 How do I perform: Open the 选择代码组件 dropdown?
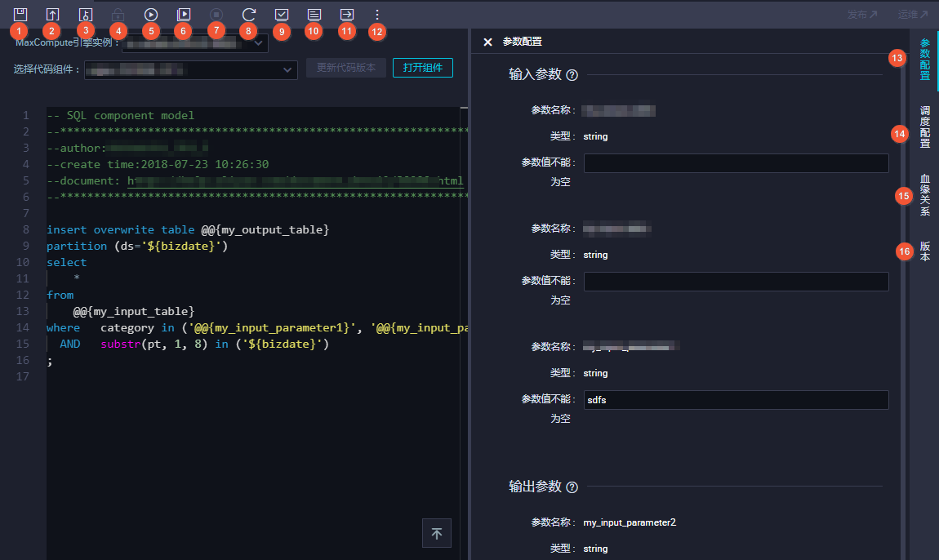pos(191,69)
